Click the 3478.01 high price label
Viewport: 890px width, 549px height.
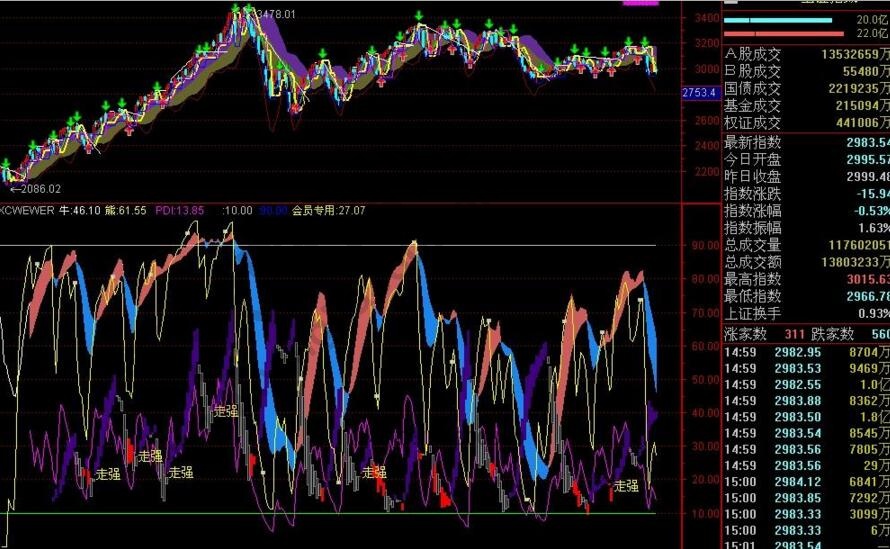pos(275,13)
